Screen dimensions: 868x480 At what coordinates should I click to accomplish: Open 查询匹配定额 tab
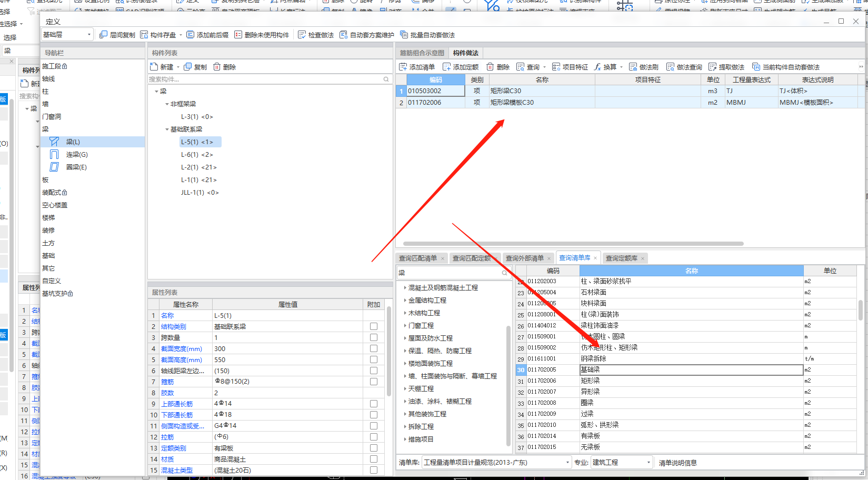click(x=472, y=258)
